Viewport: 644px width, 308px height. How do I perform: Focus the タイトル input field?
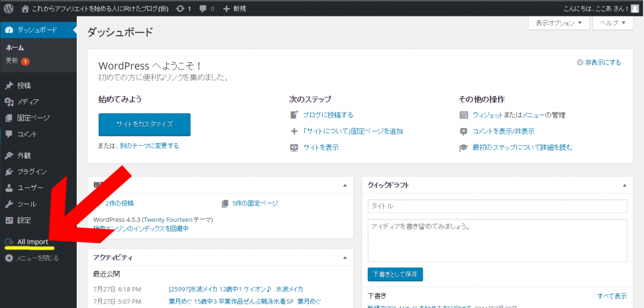497,206
